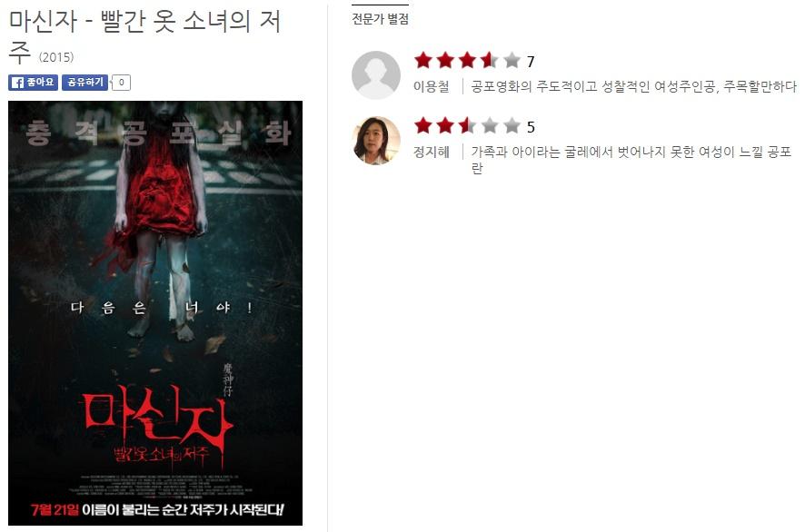Click the last gray star of 정지혜's rating

pyautogui.click(x=512, y=125)
